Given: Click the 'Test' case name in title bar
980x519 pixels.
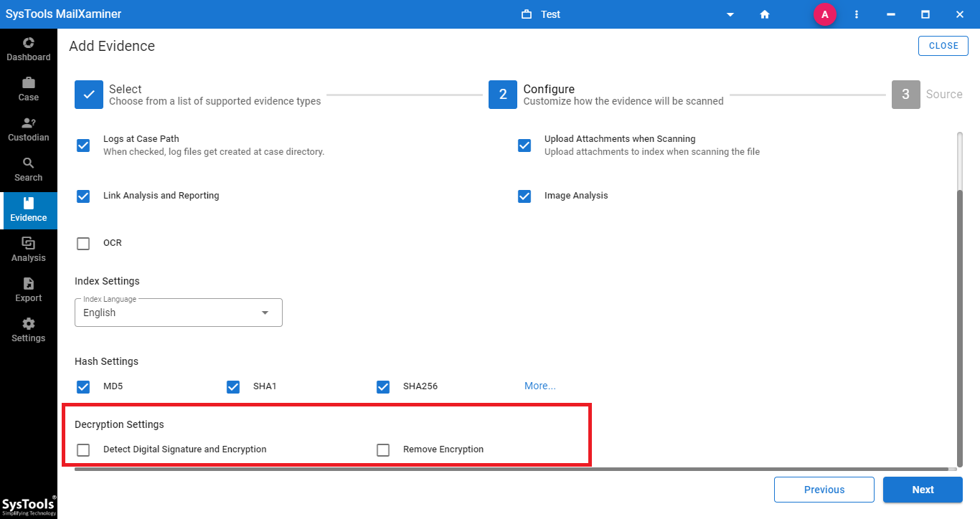Looking at the screenshot, I should point(551,14).
